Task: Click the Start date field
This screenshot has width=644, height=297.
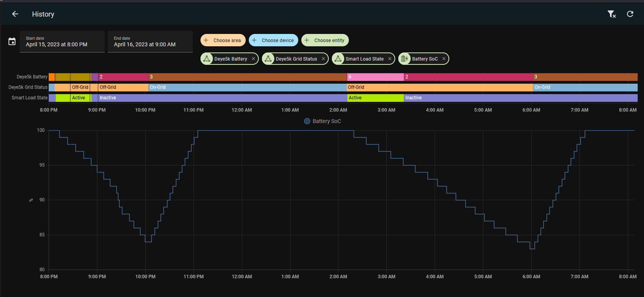Action: (62, 42)
